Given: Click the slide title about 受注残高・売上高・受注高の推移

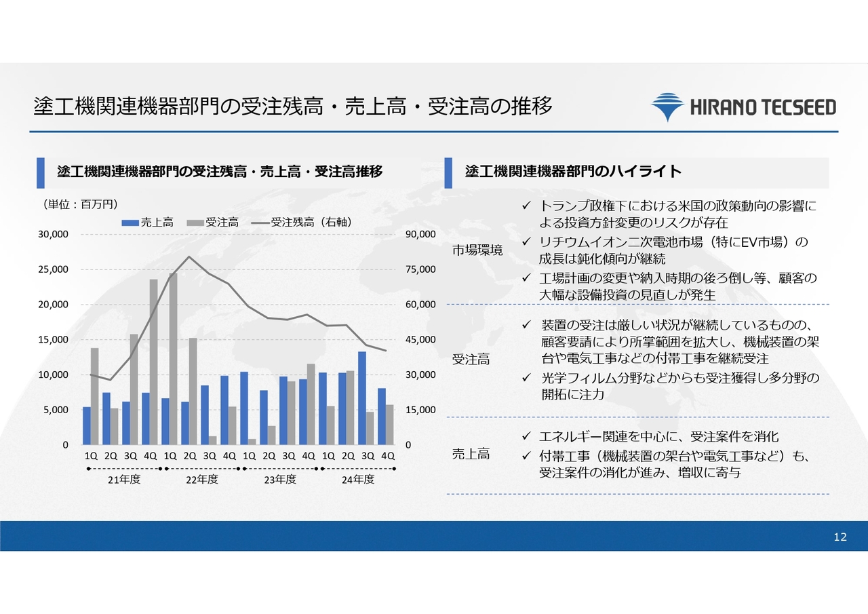Looking at the screenshot, I should [x=293, y=107].
